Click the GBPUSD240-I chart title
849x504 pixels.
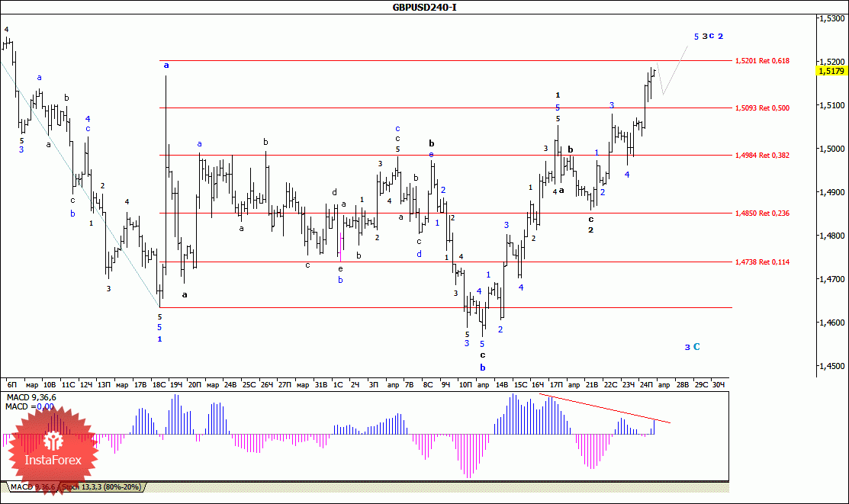424,7
